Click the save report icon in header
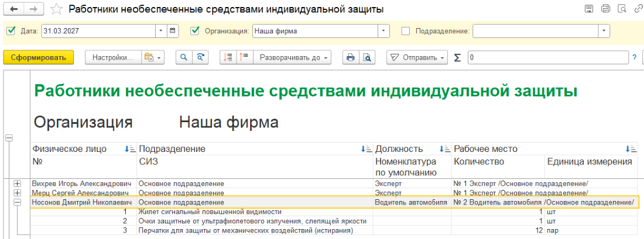644x239 pixels. point(589,9)
